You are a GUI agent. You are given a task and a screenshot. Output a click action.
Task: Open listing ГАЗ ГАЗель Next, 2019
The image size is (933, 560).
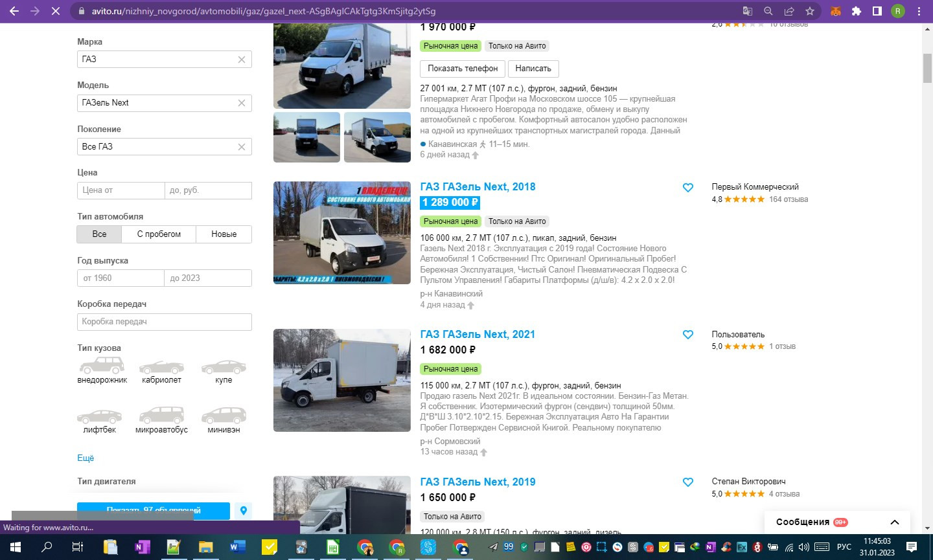pyautogui.click(x=478, y=482)
